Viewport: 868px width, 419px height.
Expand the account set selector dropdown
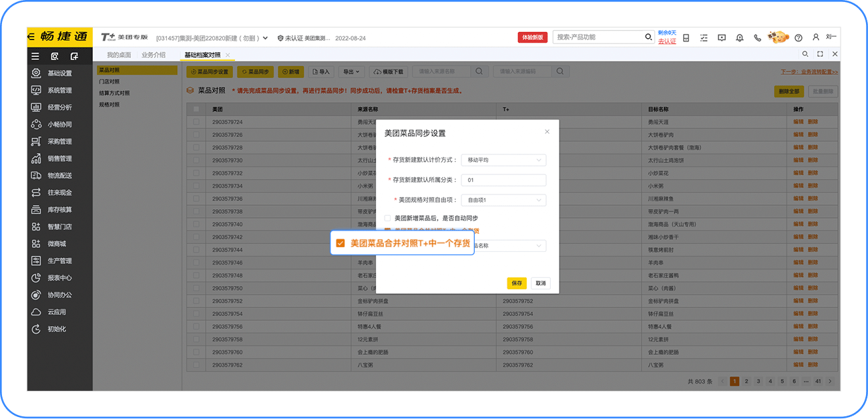265,38
